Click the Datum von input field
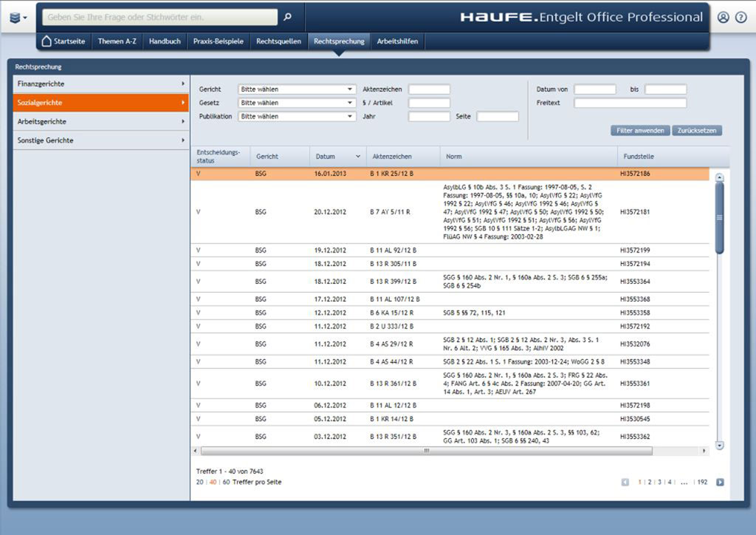Screen dimensions: 756x535 coord(595,89)
